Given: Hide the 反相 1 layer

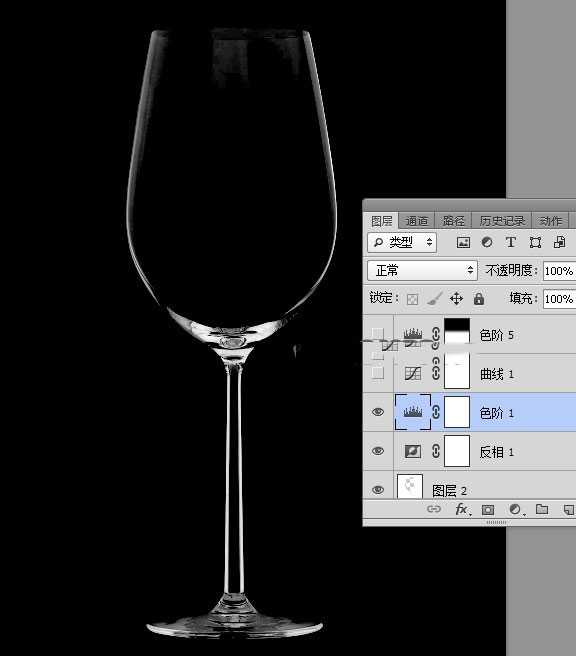Looking at the screenshot, I should (x=378, y=451).
